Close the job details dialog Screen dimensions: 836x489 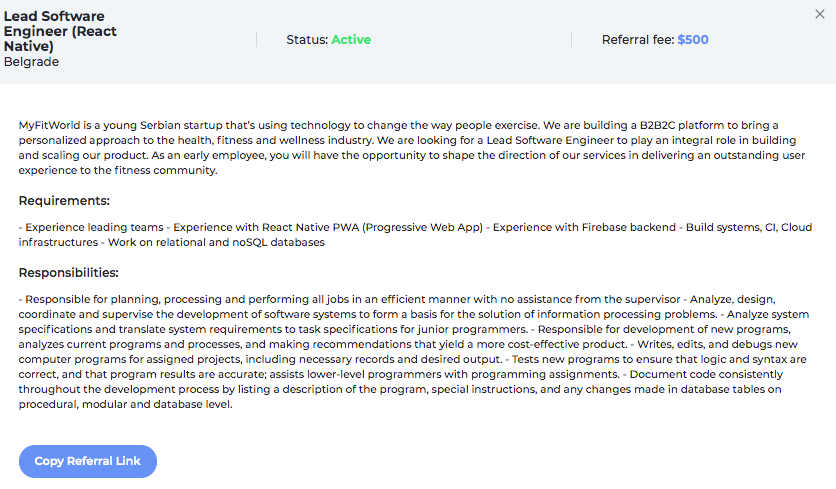coord(820,14)
